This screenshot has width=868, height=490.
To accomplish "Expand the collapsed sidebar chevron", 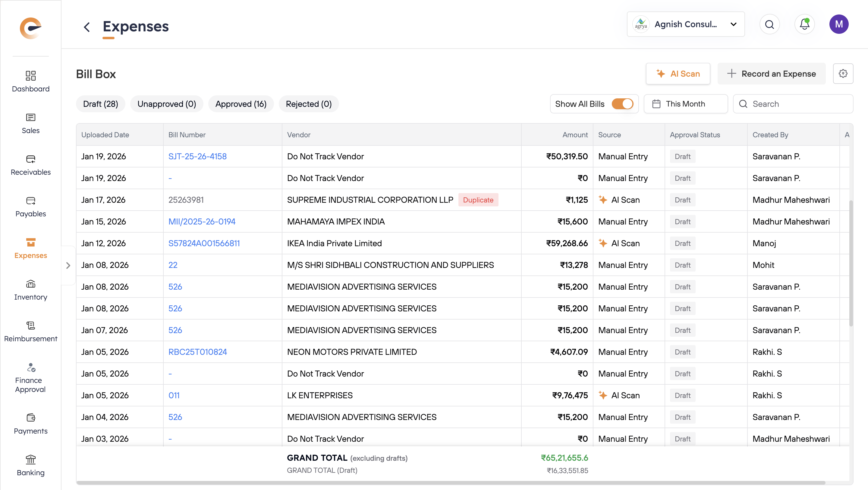I will (68, 266).
